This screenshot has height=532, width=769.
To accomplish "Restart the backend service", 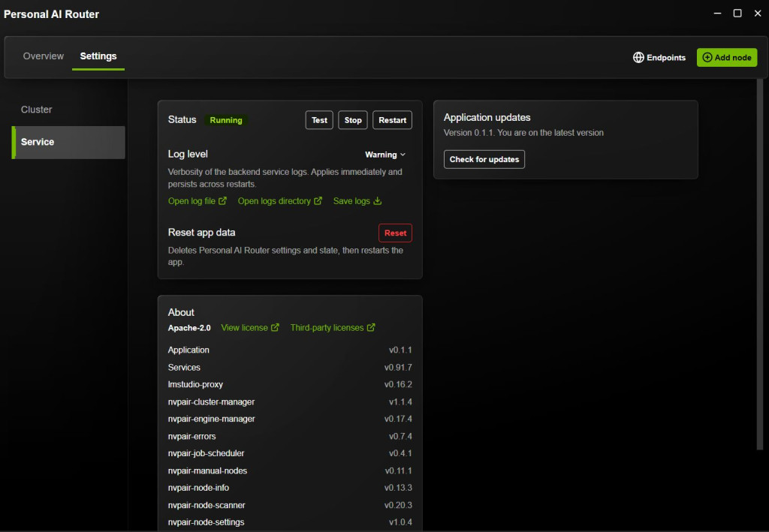I will [x=392, y=120].
